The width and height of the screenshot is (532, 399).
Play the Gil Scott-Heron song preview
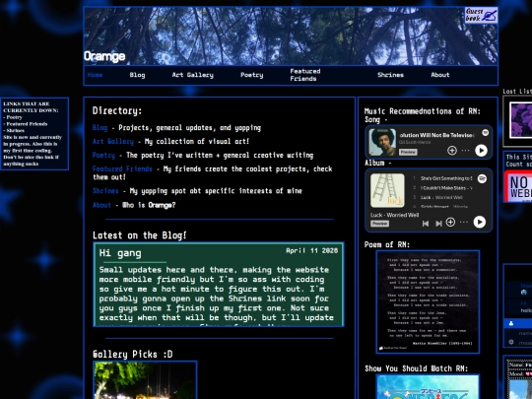pyautogui.click(x=481, y=151)
